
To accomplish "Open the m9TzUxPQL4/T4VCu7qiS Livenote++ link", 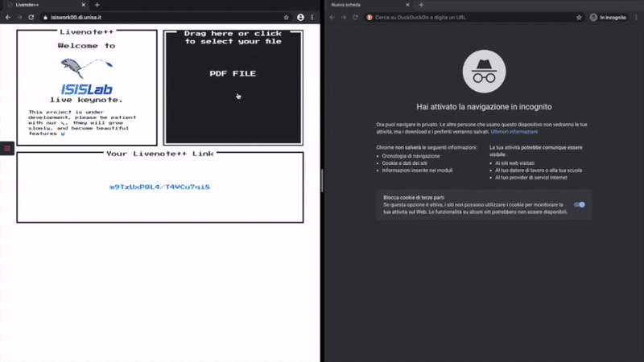I will (159, 187).
